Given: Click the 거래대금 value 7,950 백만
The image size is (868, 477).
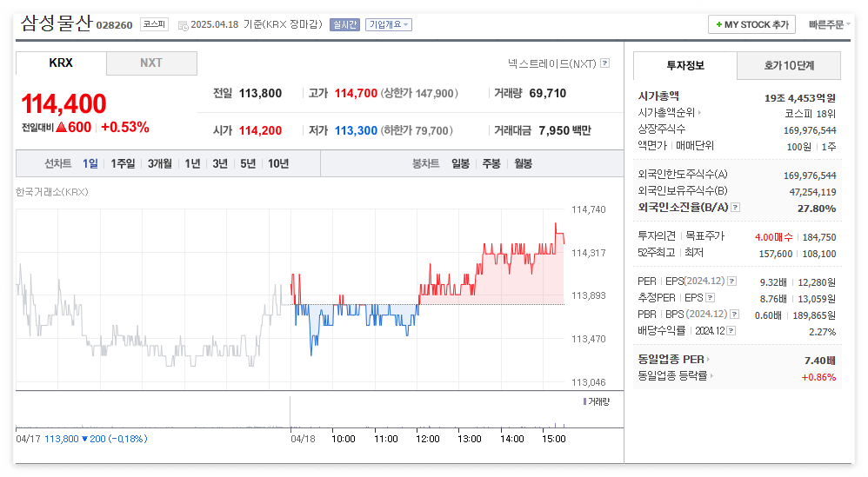Looking at the screenshot, I should coord(564,130).
